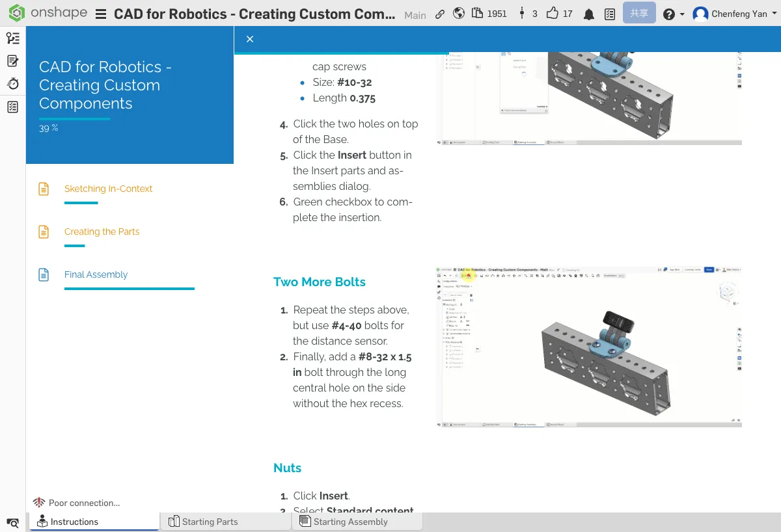781x532 pixels.
Task: Open the Sketching In-Context lesson
Action: click(108, 189)
